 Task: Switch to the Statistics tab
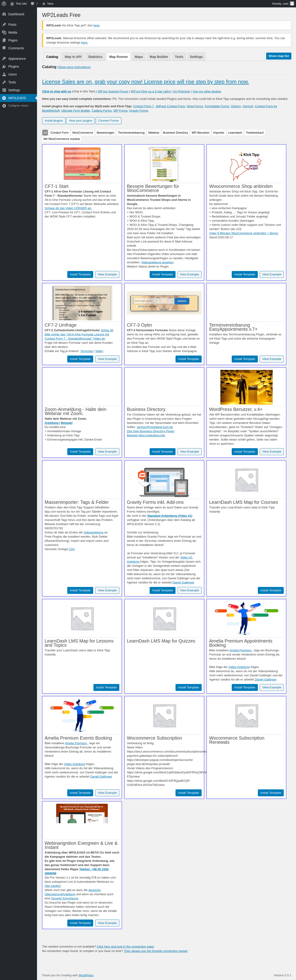click(95, 57)
